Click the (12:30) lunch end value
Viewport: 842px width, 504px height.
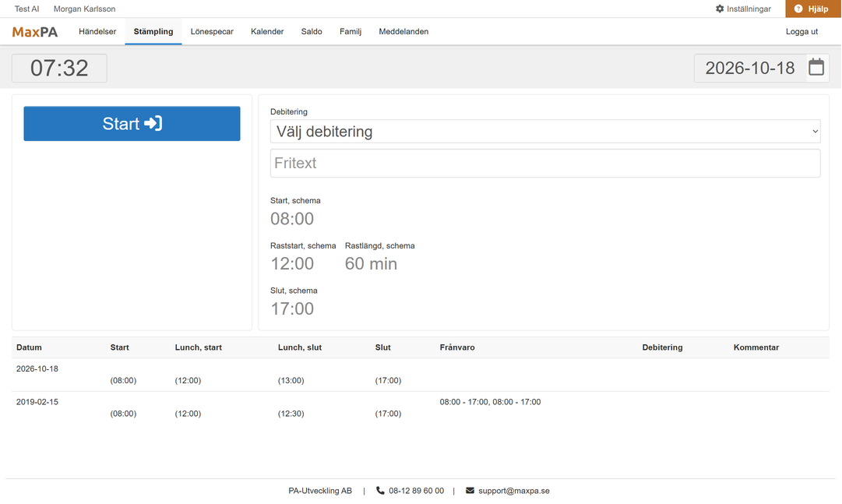click(291, 414)
